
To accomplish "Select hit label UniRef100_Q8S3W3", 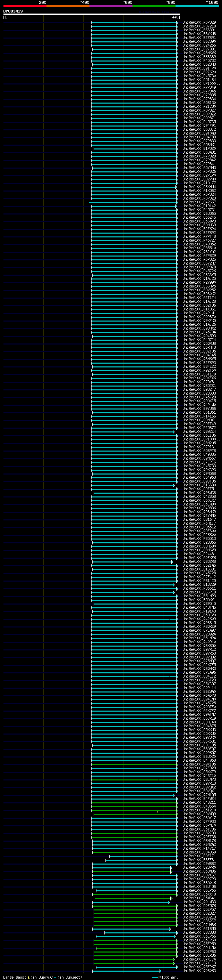I will pos(199,932).
